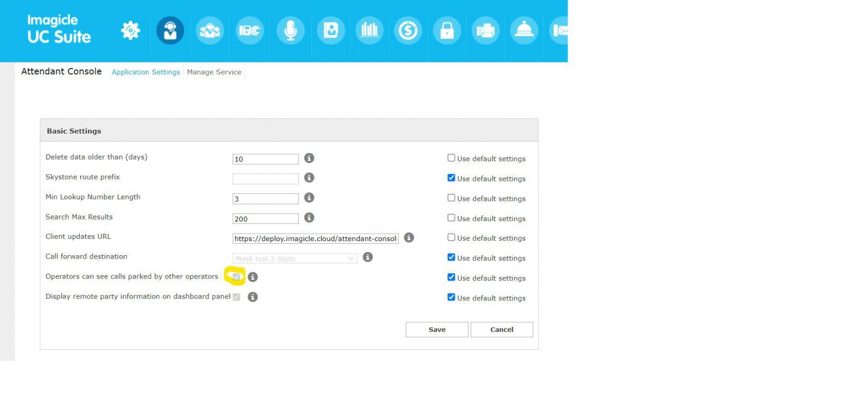Toggle default settings for Client updates URL
Image resolution: width=868 pixels, height=410 pixels.
pyautogui.click(x=451, y=237)
